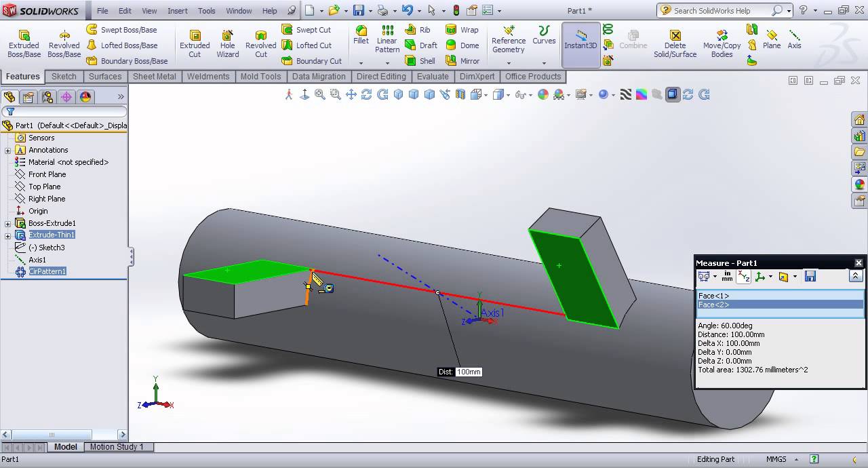This screenshot has height=468, width=868.
Task: Select the Dome feature tool
Action: coord(462,45)
